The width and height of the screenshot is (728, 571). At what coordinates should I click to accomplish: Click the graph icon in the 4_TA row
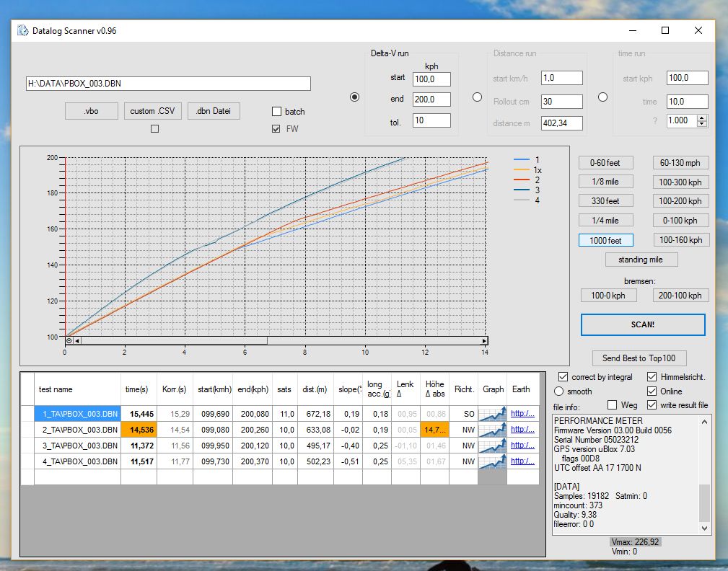pyautogui.click(x=494, y=461)
